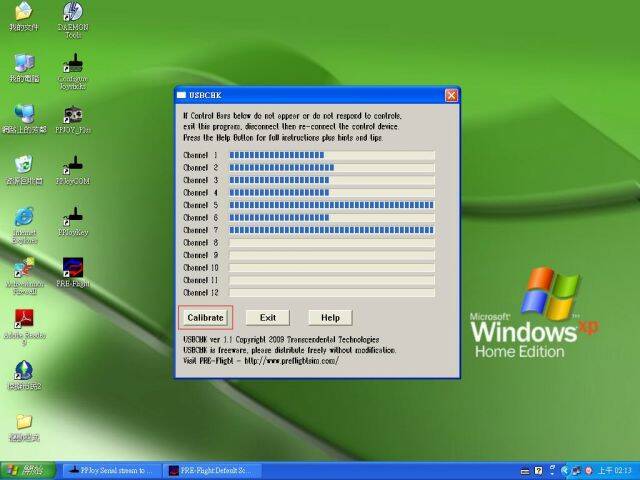
Task: Open the PPJoyCOM desktop shortcut
Action: (x=73, y=171)
